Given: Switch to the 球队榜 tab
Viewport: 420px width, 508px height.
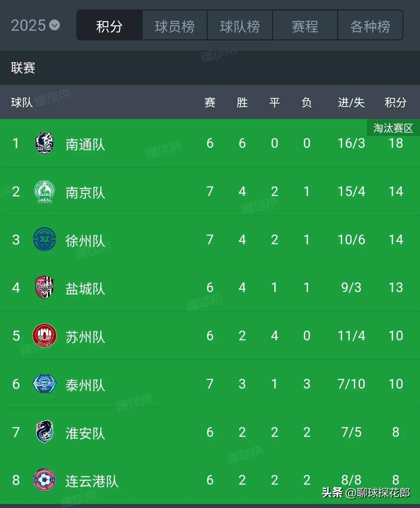Looking at the screenshot, I should (x=240, y=26).
